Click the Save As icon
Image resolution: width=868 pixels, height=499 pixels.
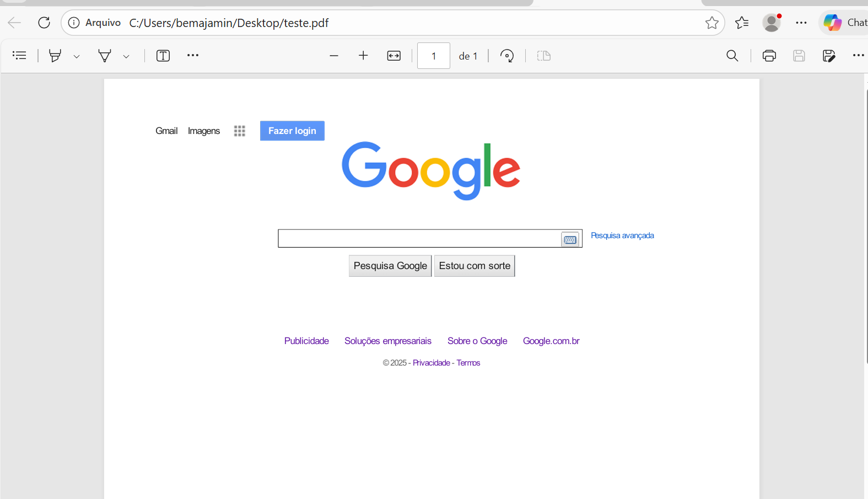tap(828, 56)
